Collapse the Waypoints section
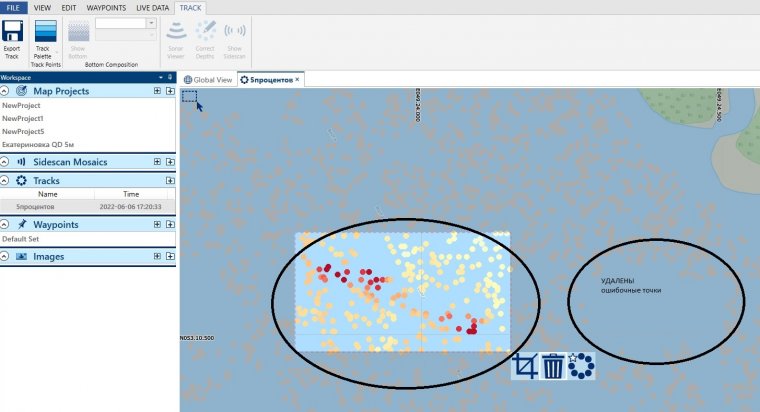The height and width of the screenshot is (412, 760). click(x=6, y=225)
